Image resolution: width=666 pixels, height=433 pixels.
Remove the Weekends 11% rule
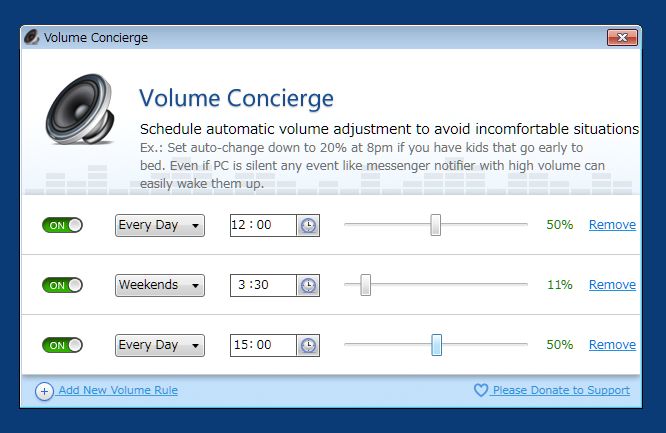point(612,285)
